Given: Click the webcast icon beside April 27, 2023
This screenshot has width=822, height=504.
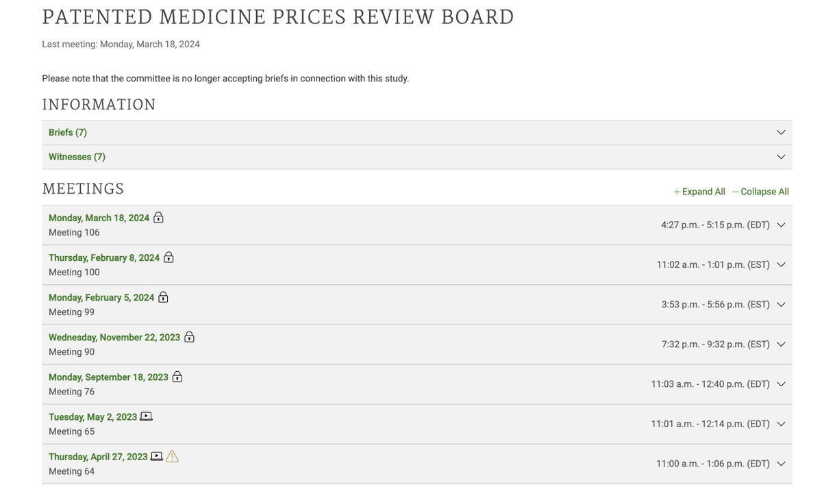Looking at the screenshot, I should [x=157, y=456].
